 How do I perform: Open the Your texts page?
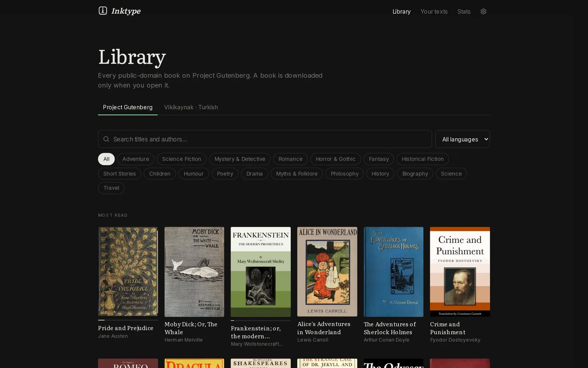[x=434, y=11]
